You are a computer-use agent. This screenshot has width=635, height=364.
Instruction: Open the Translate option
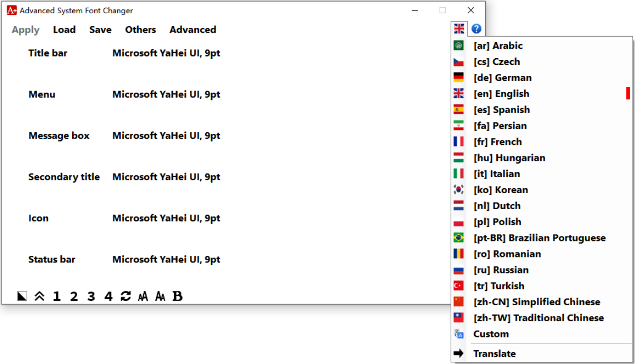pyautogui.click(x=495, y=353)
